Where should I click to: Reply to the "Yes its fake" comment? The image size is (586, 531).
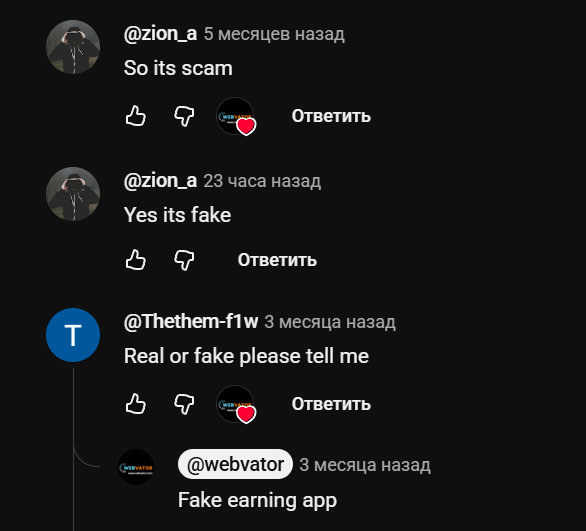pyautogui.click(x=277, y=260)
